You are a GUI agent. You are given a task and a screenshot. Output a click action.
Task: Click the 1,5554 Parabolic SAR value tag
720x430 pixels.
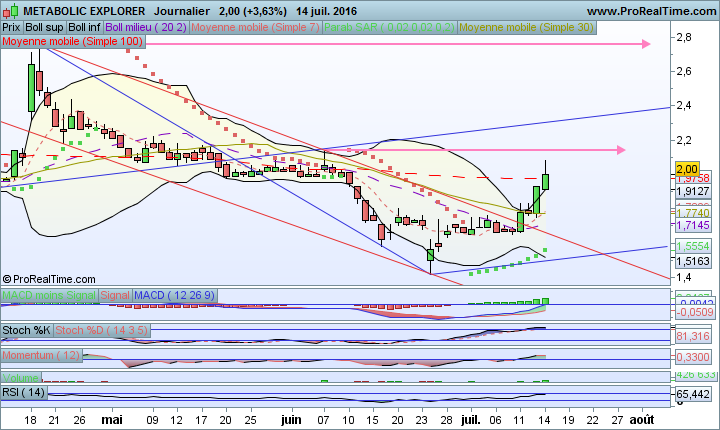pos(693,247)
